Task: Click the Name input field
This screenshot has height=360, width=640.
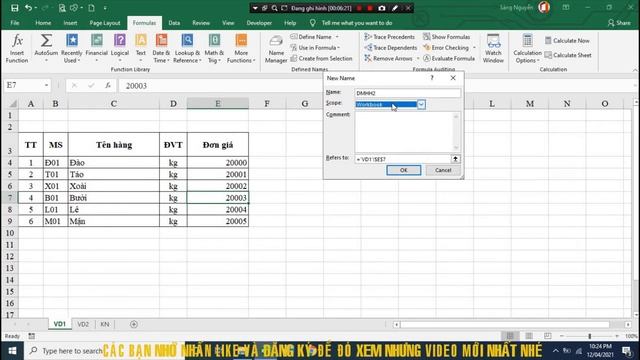Action: pos(407,93)
